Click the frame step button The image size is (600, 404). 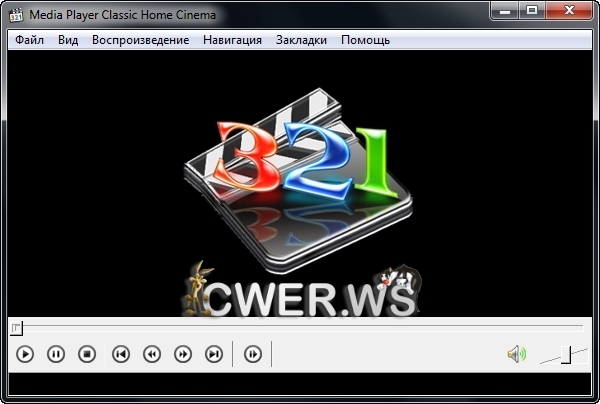[x=253, y=354]
